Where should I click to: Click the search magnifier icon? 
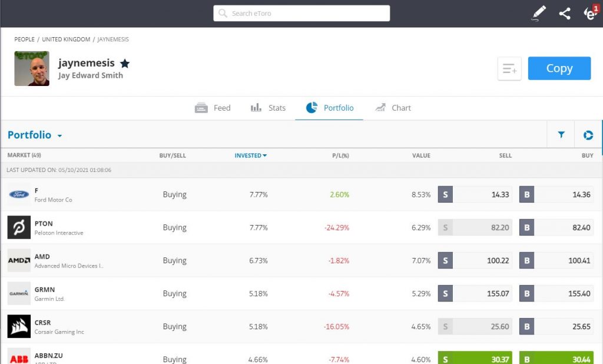222,14
